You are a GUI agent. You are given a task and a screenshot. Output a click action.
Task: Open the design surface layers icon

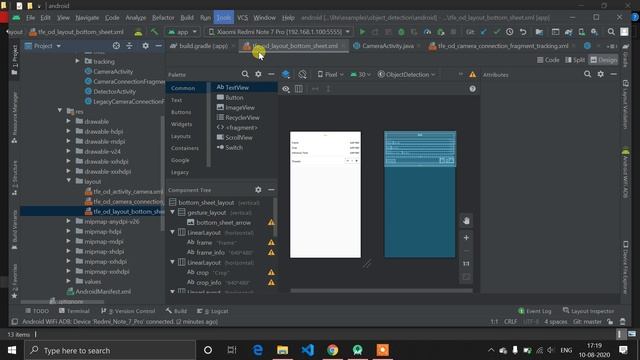tap(286, 74)
